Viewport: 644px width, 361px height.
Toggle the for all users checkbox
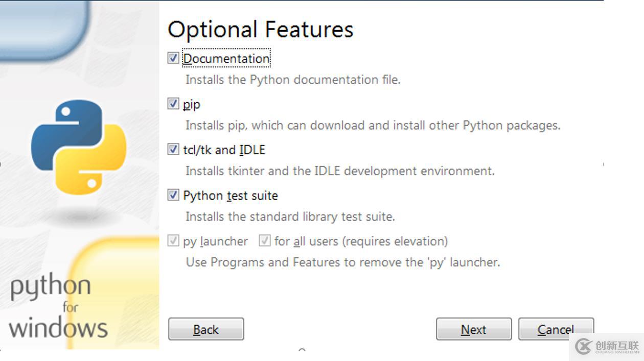[x=264, y=240]
